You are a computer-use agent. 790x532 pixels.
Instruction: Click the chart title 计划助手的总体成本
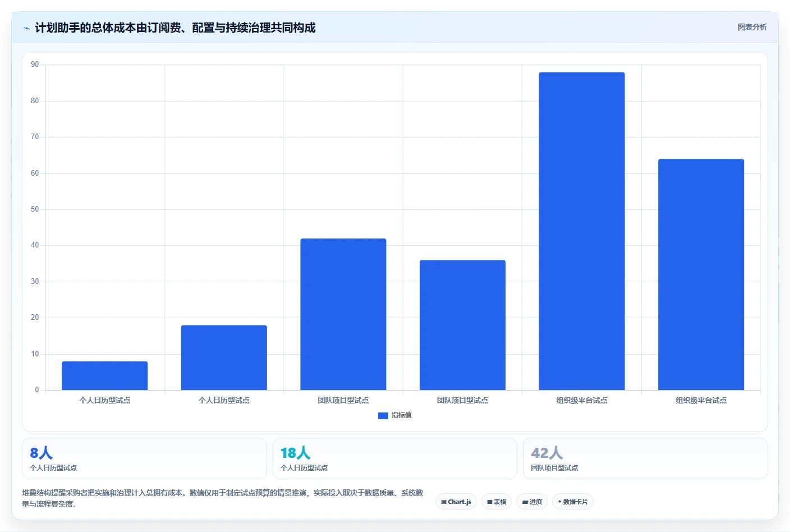click(175, 27)
